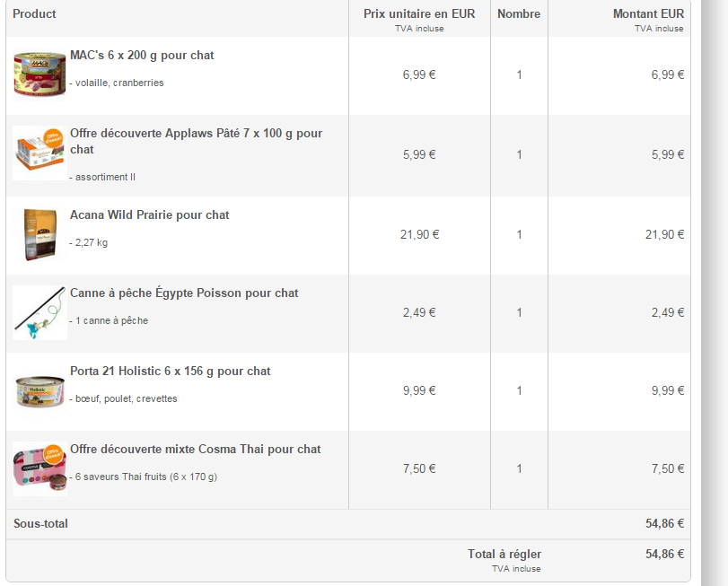Click the Porta 21 Holistic can image

click(x=39, y=391)
